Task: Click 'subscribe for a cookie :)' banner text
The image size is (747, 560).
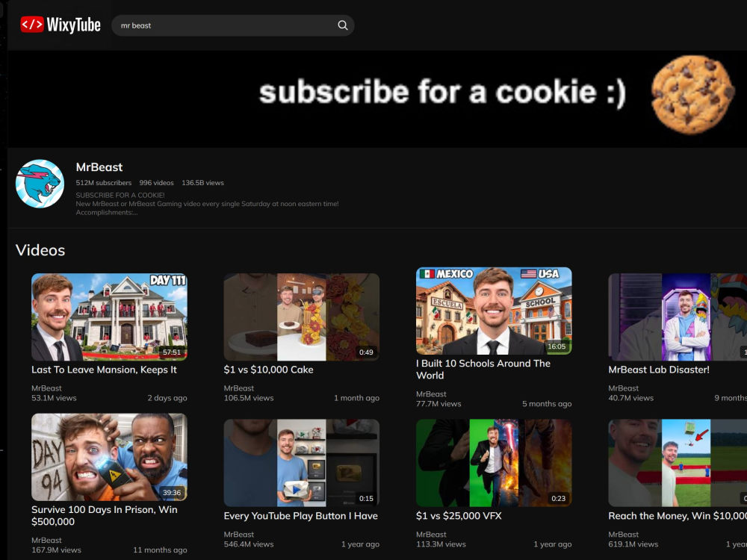Action: pyautogui.click(x=442, y=93)
